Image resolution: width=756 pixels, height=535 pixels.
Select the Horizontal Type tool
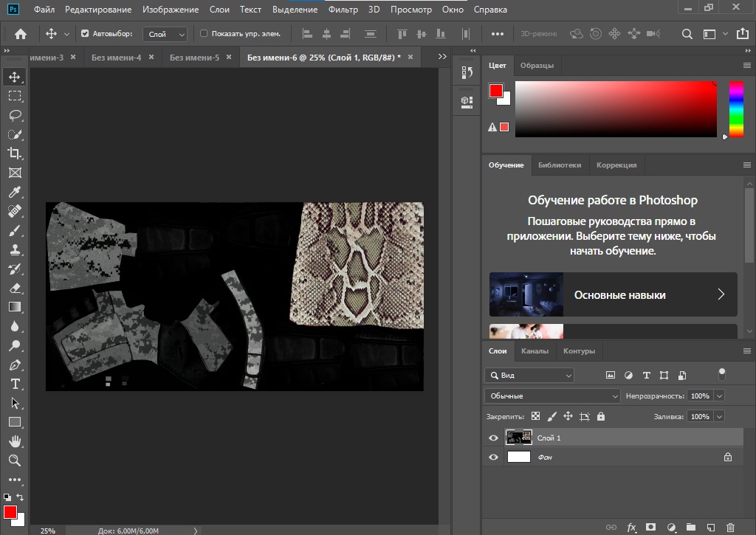[15, 384]
